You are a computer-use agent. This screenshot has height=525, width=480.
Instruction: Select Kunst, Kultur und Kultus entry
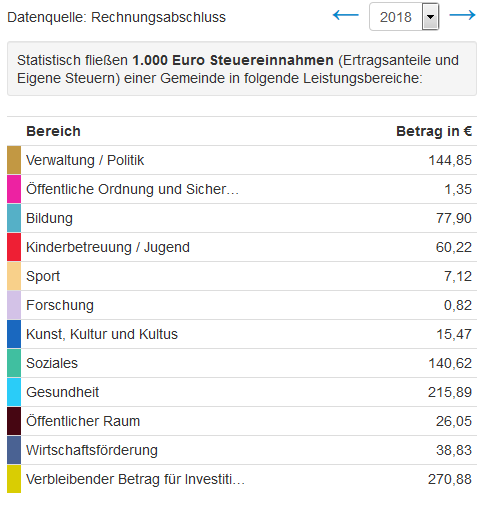[x=242, y=334]
